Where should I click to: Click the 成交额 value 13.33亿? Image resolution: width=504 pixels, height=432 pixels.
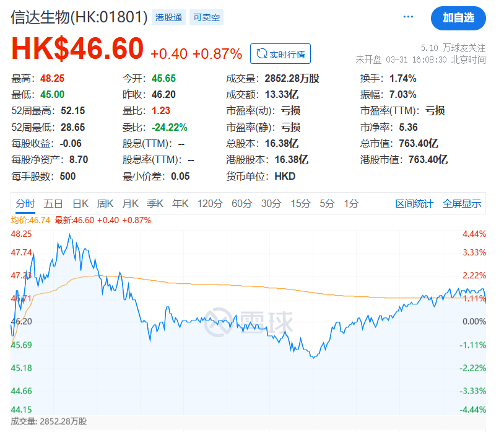click(282, 95)
